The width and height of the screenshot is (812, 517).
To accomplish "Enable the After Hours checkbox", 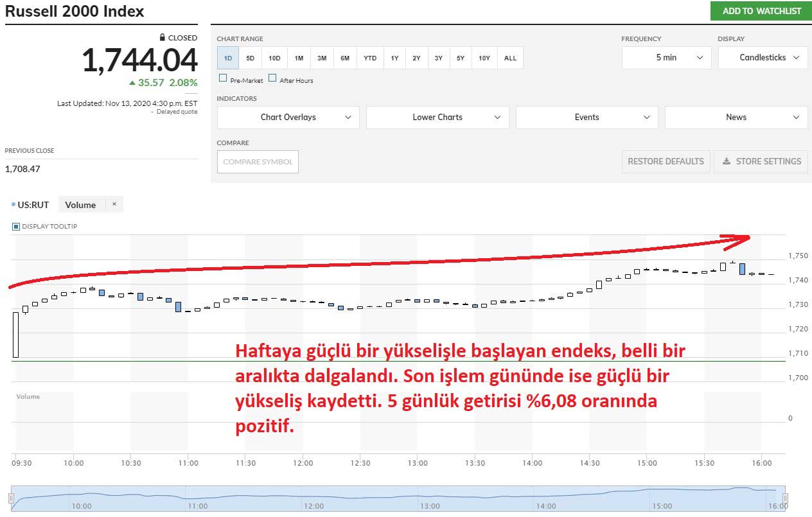I will click(x=272, y=78).
